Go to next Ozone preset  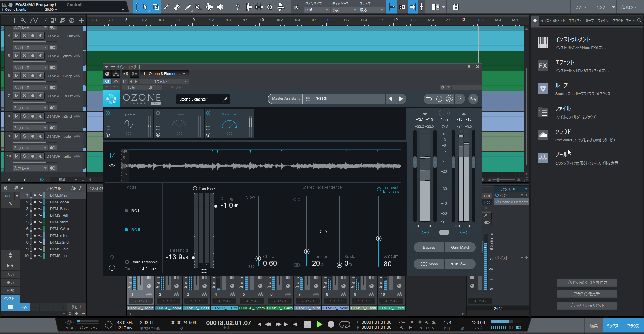pos(401,99)
